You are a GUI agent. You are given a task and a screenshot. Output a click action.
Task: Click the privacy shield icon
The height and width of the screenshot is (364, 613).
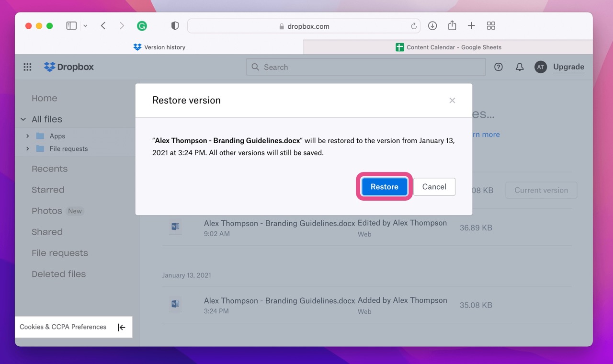(x=175, y=26)
